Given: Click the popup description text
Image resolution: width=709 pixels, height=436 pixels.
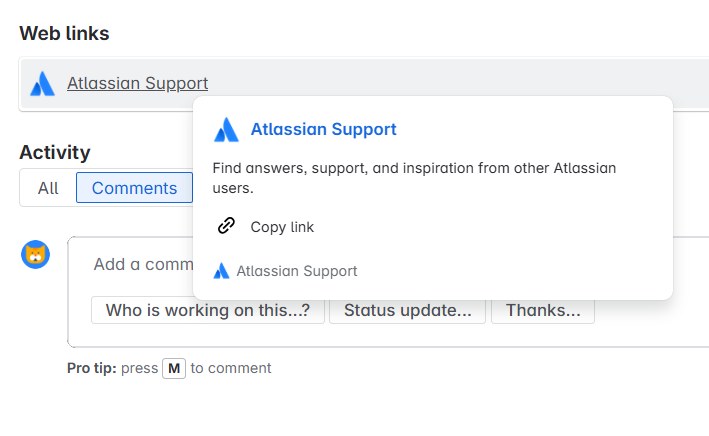Looking at the screenshot, I should [x=414, y=178].
